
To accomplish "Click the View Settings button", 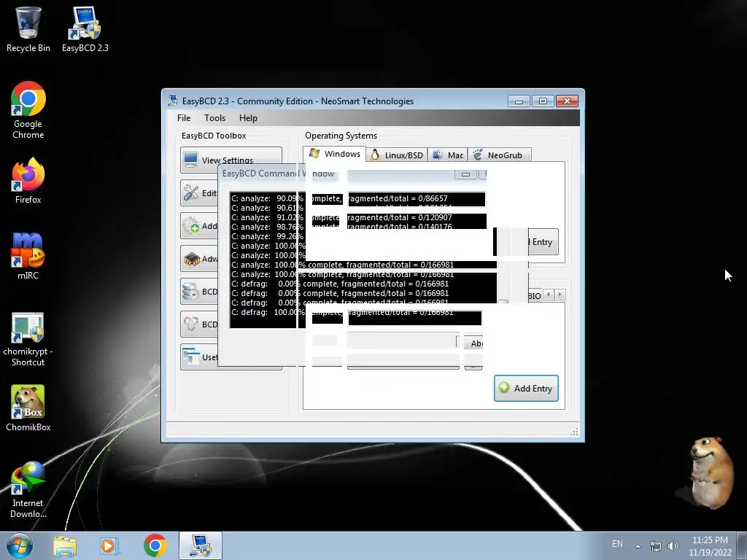I will 231,160.
